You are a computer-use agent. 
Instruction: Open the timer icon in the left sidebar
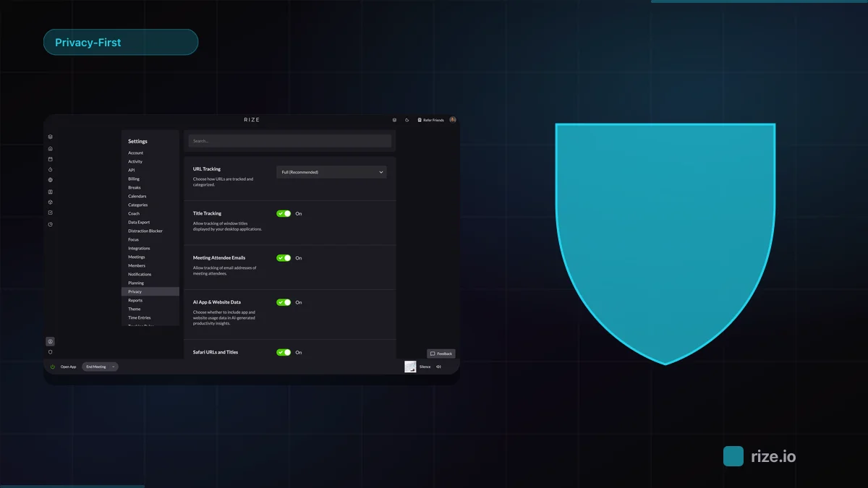[50, 224]
